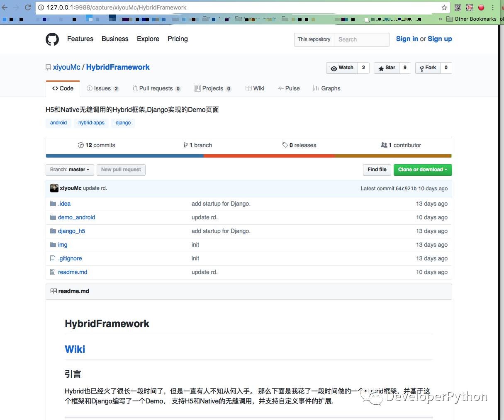Open the Projects tab
The height and width of the screenshot is (420, 504).
click(x=213, y=88)
